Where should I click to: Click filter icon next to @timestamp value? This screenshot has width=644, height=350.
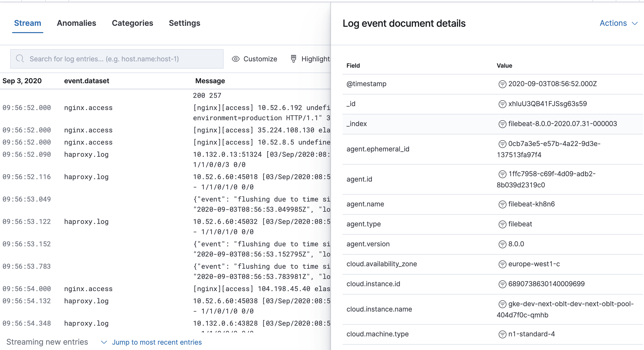tap(502, 84)
